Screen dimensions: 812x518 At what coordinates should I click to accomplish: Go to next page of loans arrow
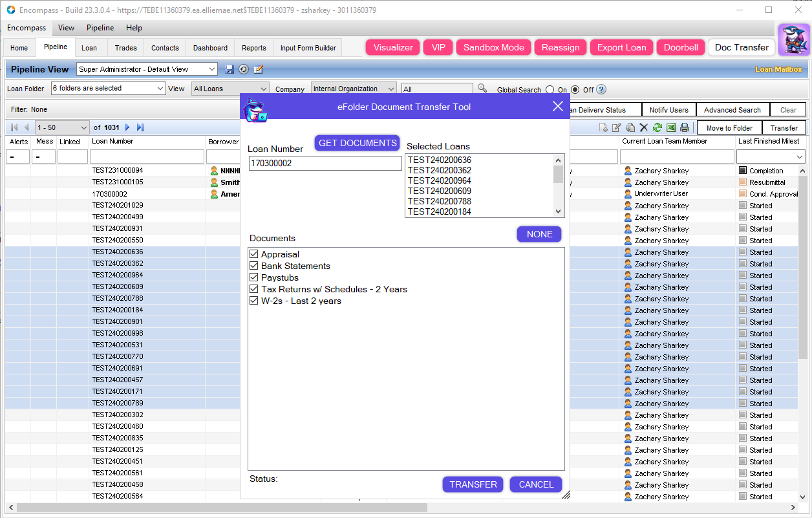127,128
